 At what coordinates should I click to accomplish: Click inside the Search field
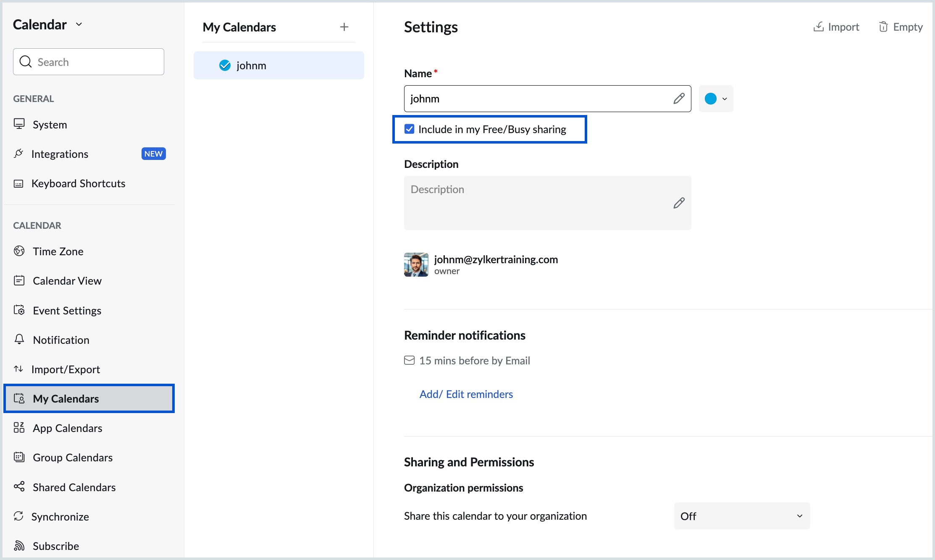point(88,62)
